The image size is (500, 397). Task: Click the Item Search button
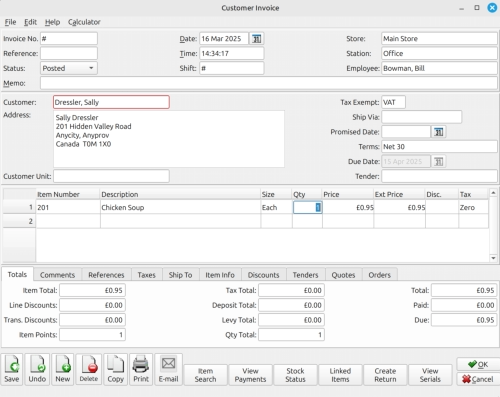[205, 375]
